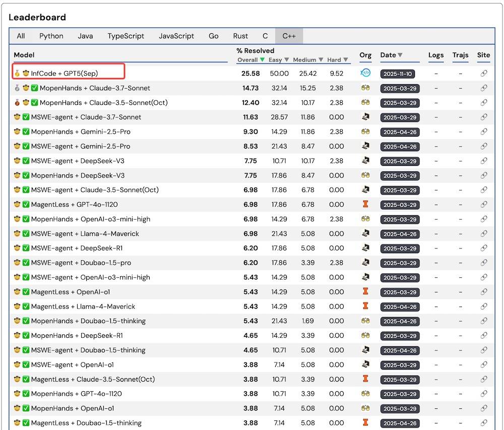Sort by Hard difficulty column

pos(337,60)
